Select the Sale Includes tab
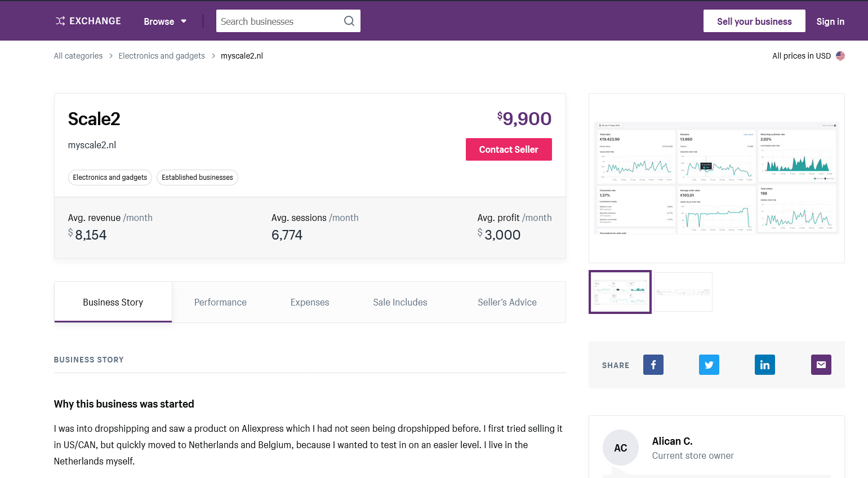Viewport: 868px width, 478px height. (400, 302)
